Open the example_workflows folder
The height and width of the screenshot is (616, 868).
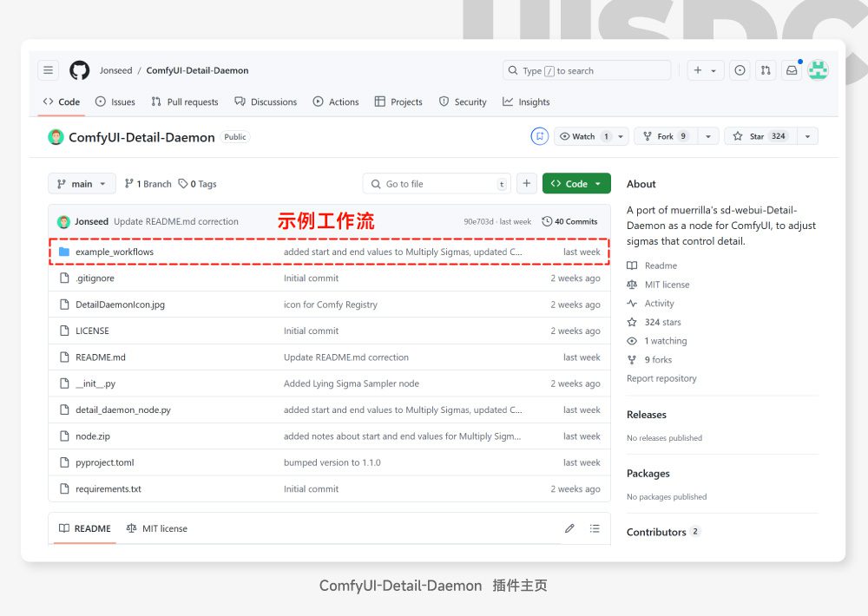tap(115, 252)
